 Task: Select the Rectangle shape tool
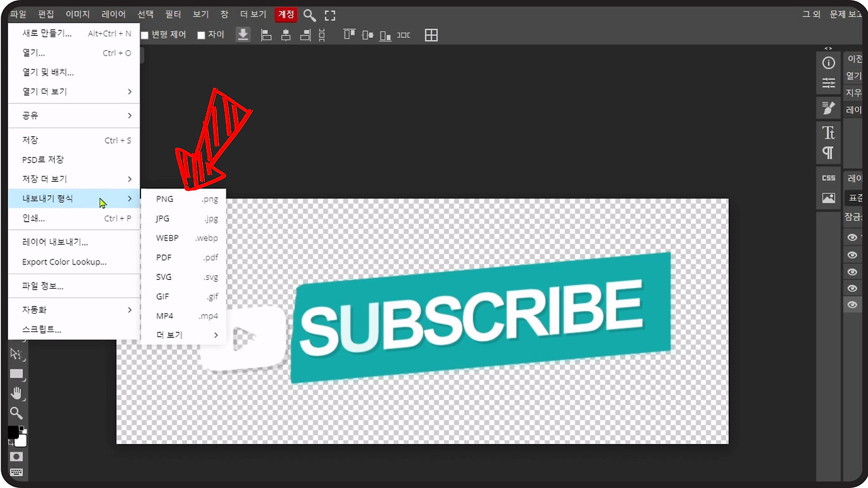[x=16, y=373]
